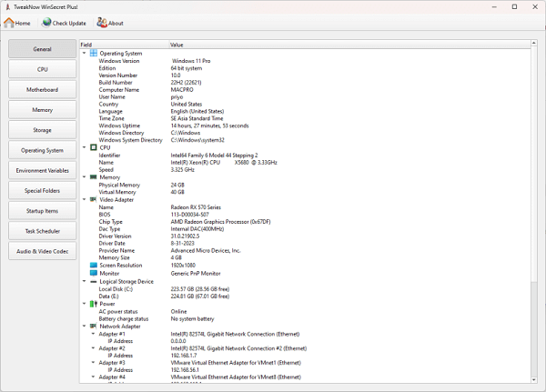
Task: Open the Motherboard section
Action: coord(42,89)
